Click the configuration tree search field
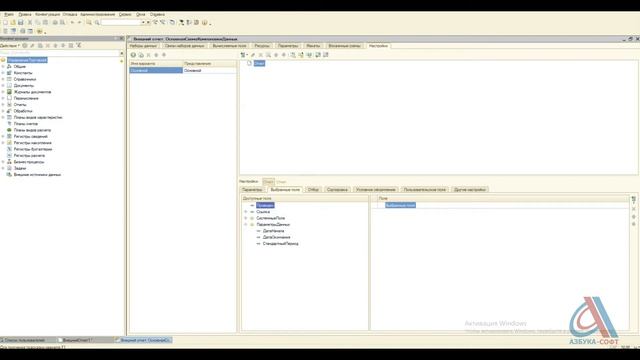This screenshot has width=640, height=360. click(x=60, y=53)
